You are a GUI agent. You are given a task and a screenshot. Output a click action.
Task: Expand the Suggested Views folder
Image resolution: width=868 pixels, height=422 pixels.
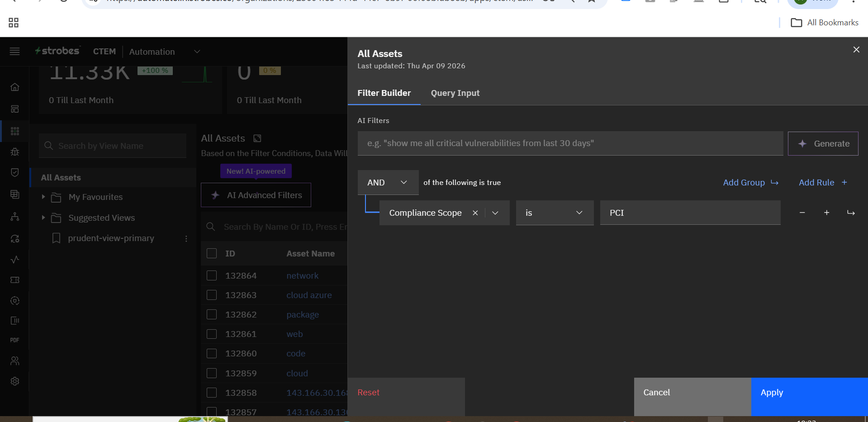click(43, 218)
